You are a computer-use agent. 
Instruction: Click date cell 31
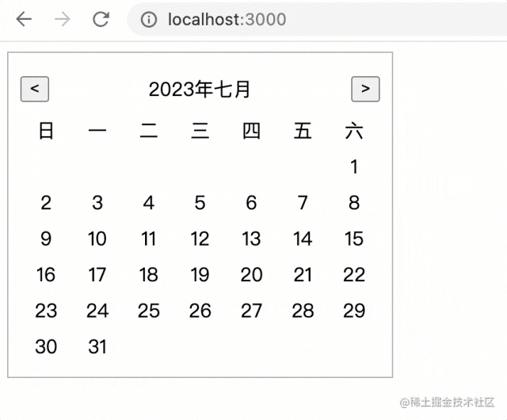(97, 346)
